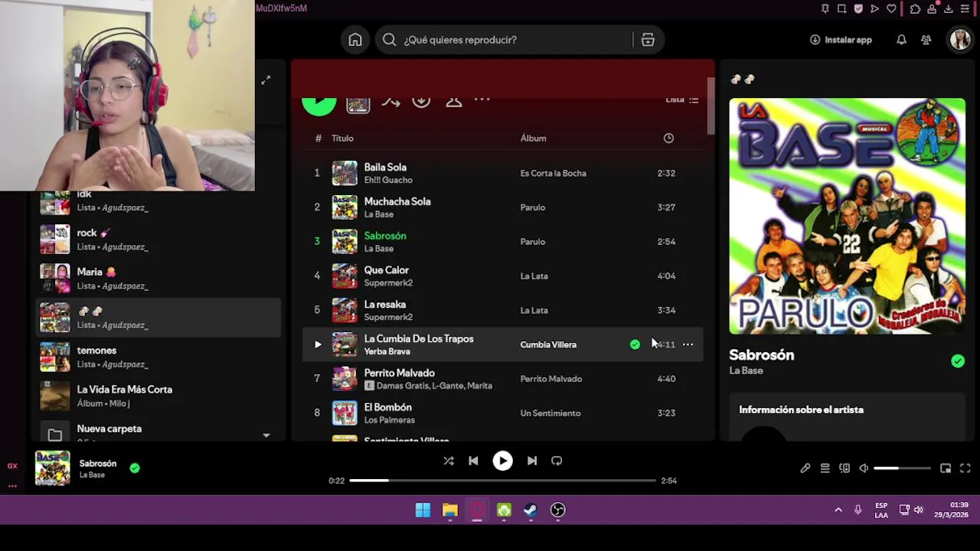Sort by the Título column header
The width and height of the screenshot is (980, 551).
pyautogui.click(x=342, y=139)
